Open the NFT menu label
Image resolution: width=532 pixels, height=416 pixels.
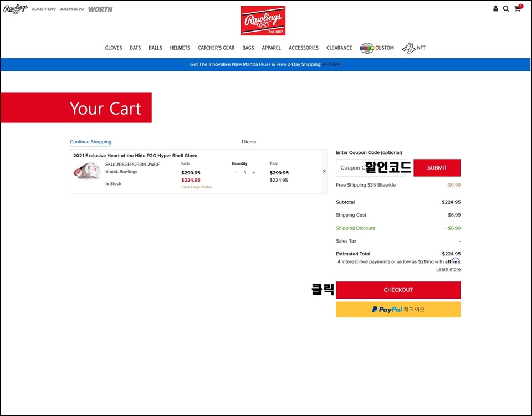(x=421, y=48)
